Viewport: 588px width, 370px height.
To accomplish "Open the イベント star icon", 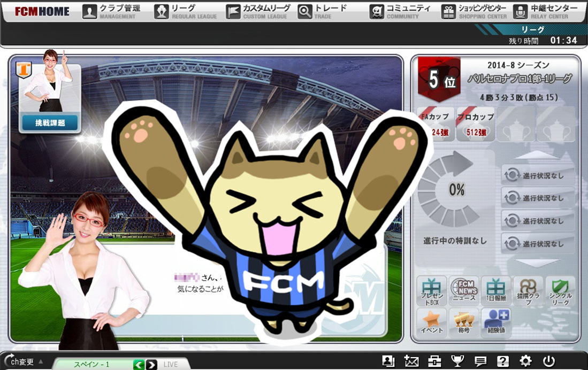I will (x=432, y=322).
